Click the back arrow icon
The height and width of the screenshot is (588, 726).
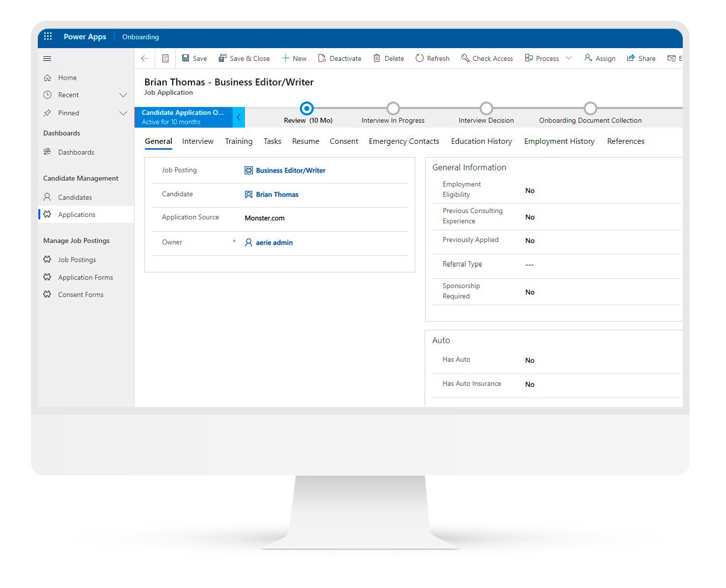(144, 58)
